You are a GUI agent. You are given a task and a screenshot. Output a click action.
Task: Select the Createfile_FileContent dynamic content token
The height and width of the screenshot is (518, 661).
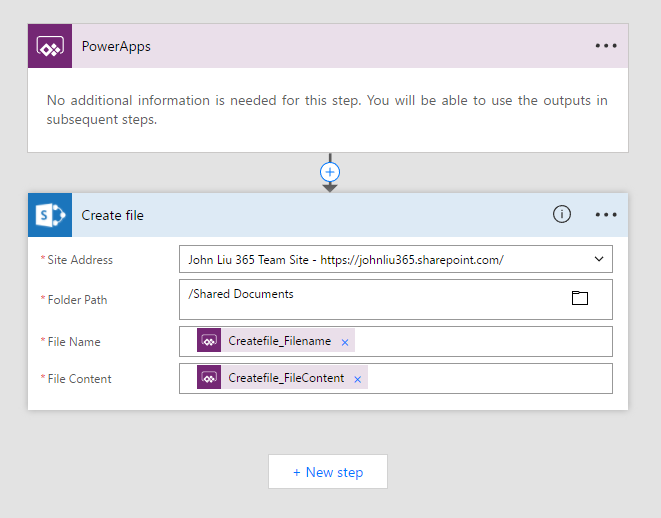click(x=286, y=378)
